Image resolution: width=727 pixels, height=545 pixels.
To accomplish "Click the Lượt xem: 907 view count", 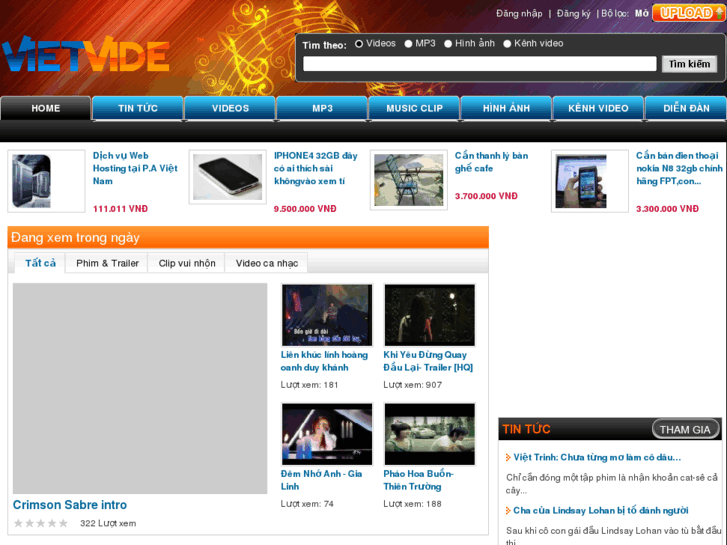I will point(412,385).
